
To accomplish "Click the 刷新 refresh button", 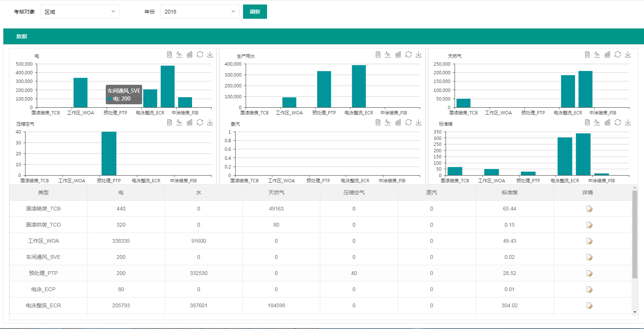I will click(255, 12).
